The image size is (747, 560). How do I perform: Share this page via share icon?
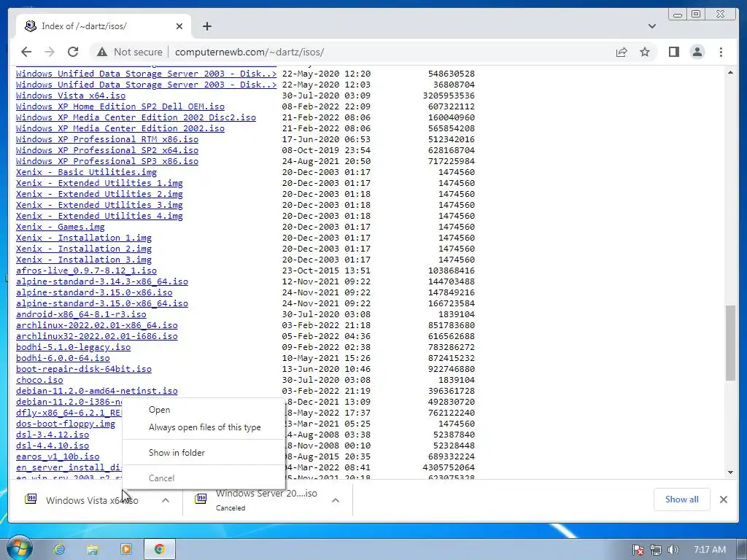point(622,52)
